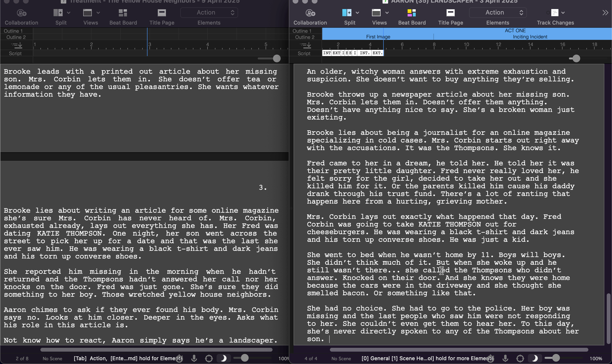Open Beat Board in the right window

tap(412, 13)
